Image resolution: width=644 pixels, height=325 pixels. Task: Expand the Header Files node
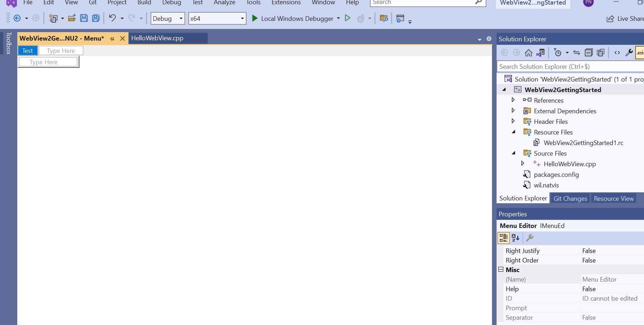coord(513,121)
